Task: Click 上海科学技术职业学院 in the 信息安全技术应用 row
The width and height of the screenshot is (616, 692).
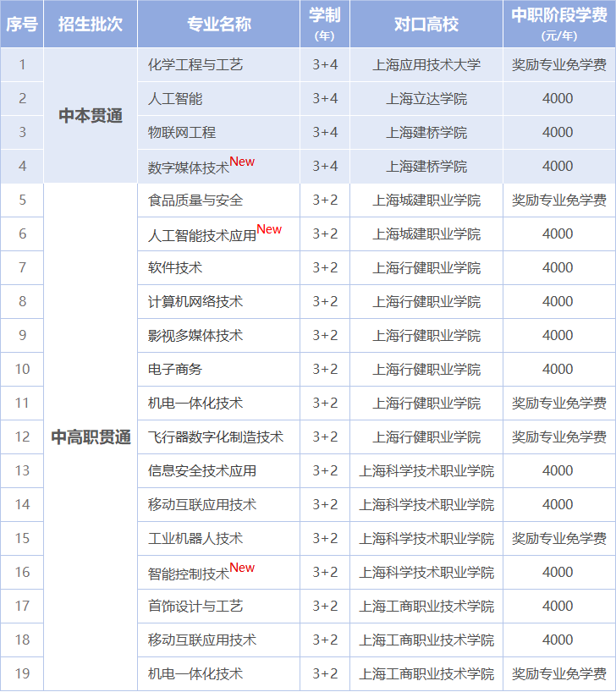Action: tap(426, 471)
